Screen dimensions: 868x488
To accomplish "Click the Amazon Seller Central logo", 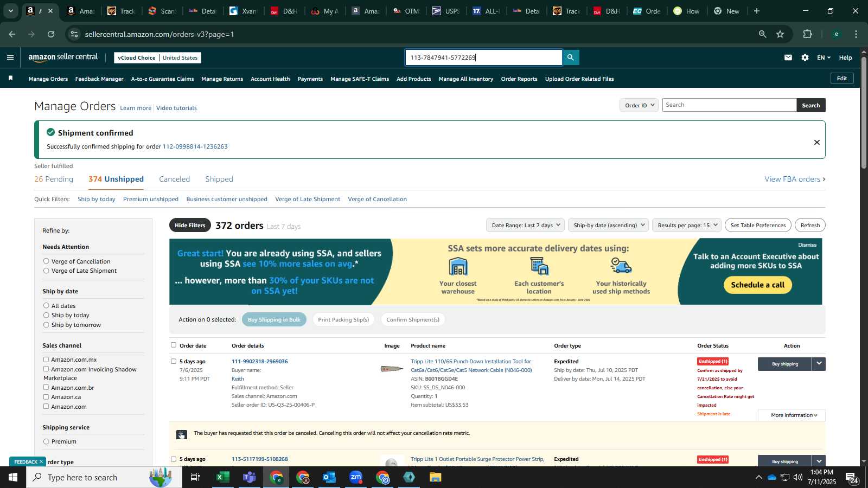I will pos(63,57).
